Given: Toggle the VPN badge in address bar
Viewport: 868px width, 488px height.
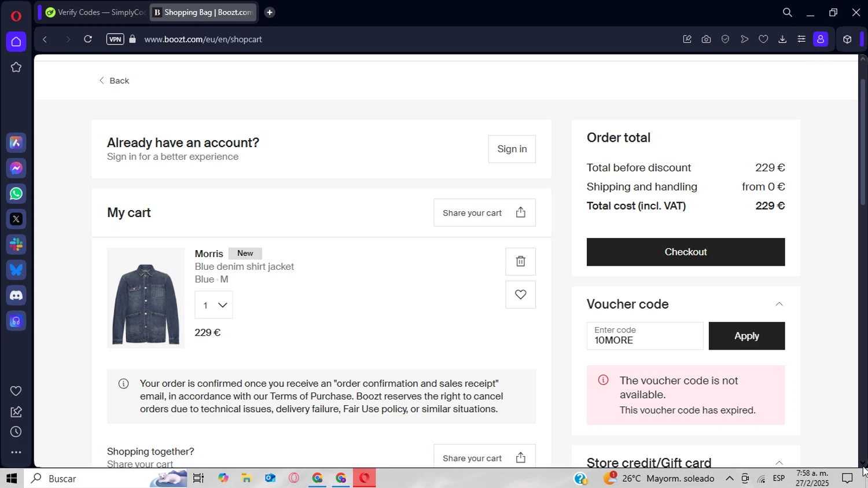Looking at the screenshot, I should (x=115, y=39).
